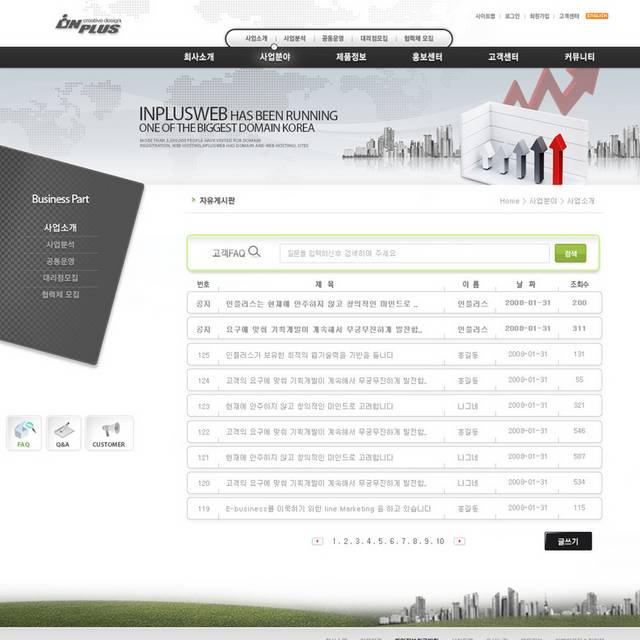Click the 사이트맵 link at top right
Image resolution: width=640 pixels, height=640 pixels.
(485, 16)
